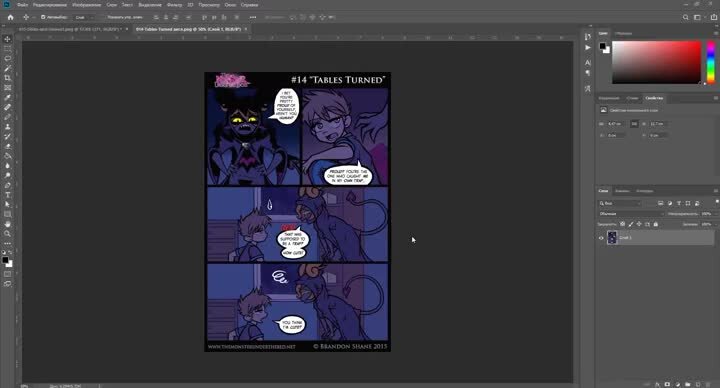Select the Gradient tool
The image size is (720, 388).
7,156
